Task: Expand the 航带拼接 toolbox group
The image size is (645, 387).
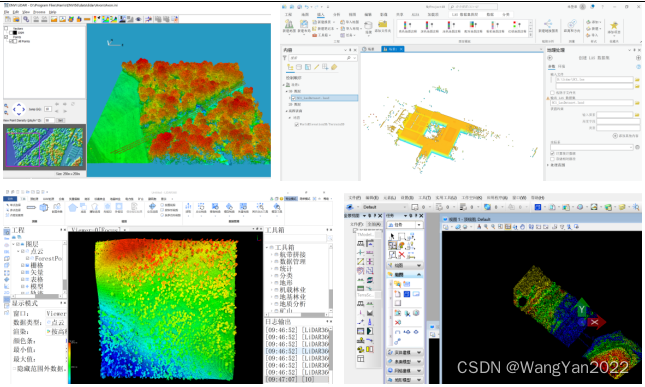Action: 271,255
